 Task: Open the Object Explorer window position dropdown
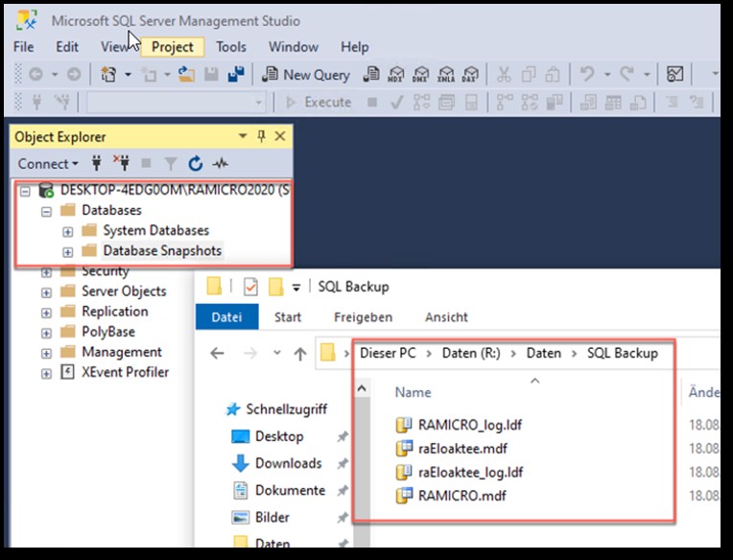tap(242, 136)
